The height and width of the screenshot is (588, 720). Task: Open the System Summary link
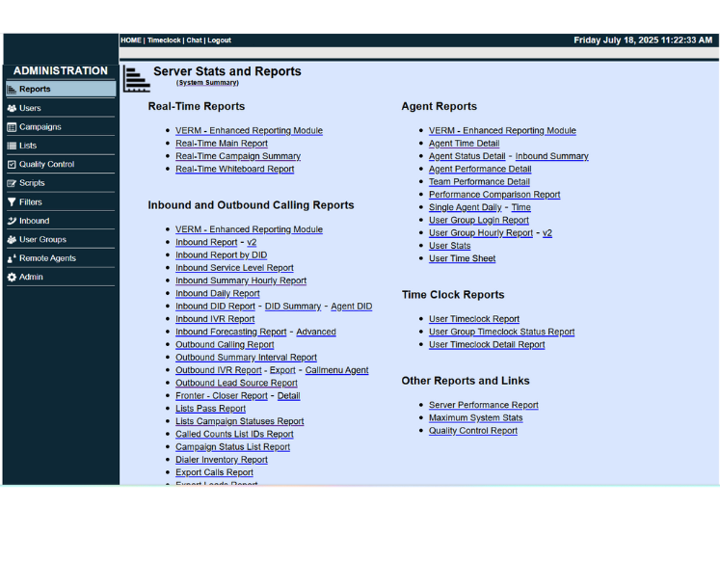point(207,83)
